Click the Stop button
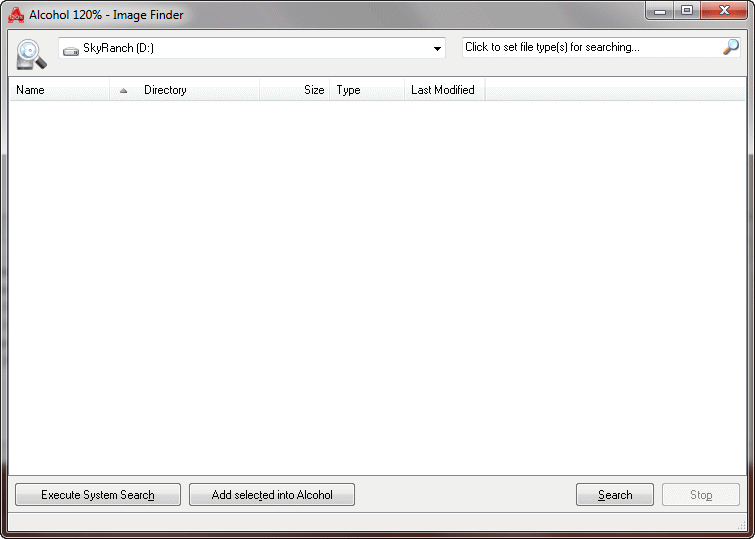The height and width of the screenshot is (539, 755). pyautogui.click(x=701, y=495)
